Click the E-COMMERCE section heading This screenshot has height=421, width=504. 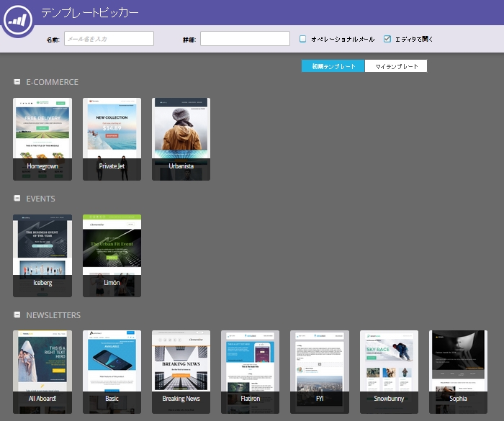[x=52, y=82]
